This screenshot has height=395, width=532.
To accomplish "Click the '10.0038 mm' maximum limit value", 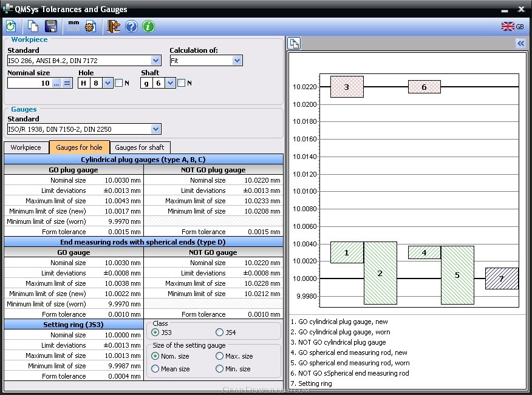I will click(123, 283).
